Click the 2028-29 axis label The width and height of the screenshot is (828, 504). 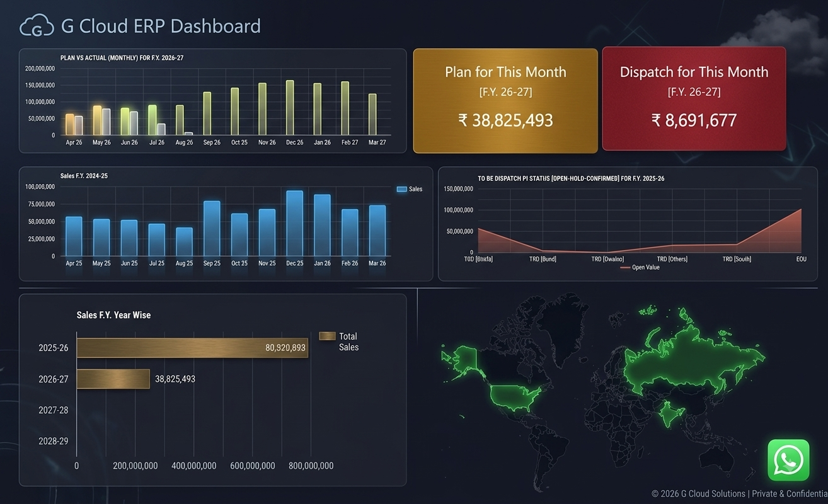pyautogui.click(x=54, y=441)
